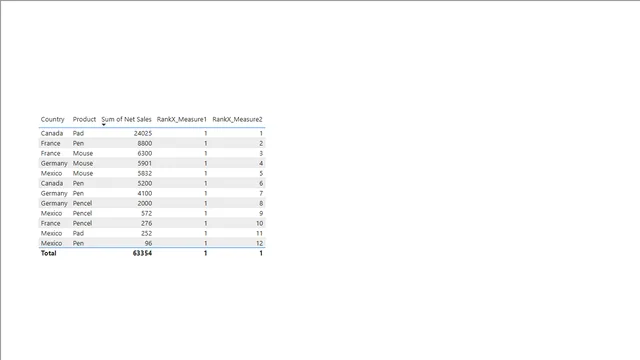Viewport: 640px width, 360px height.
Task: Click RankX_Measure2 value 7 in Germany Pen row
Action: click(261, 193)
